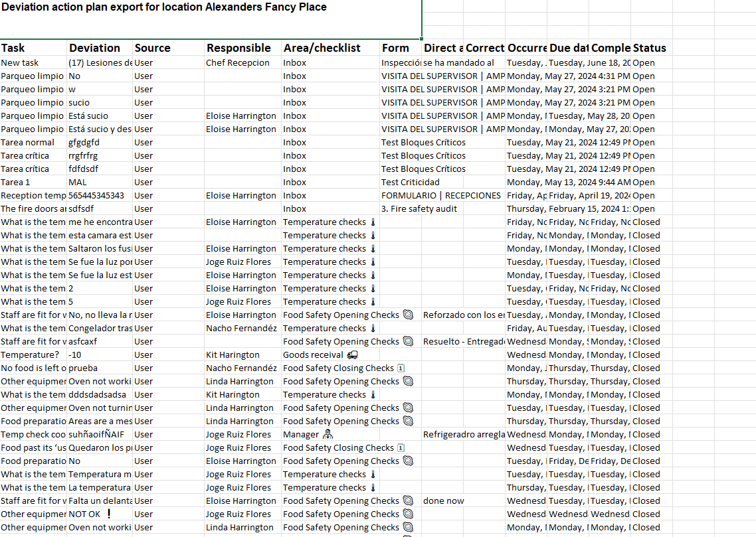
Task: Select the 'Temperatura m' deviation cell
Action: [x=100, y=475]
